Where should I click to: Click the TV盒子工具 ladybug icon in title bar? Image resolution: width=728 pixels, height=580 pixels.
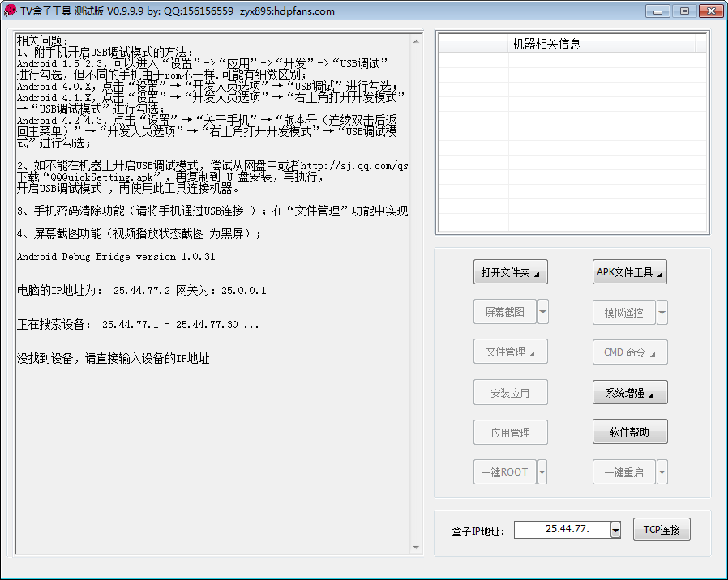click(x=10, y=11)
